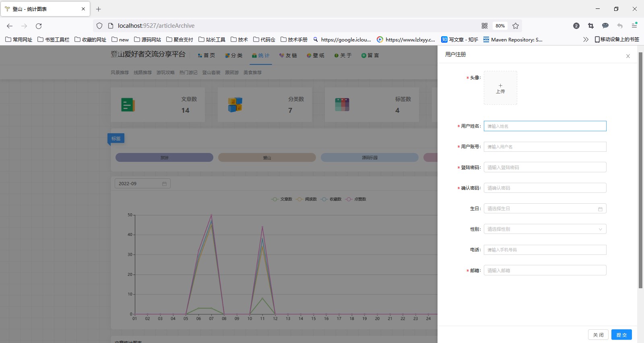Toggle the 点赞数 chart legend series
Image resolution: width=644 pixels, height=343 pixels.
click(356, 199)
